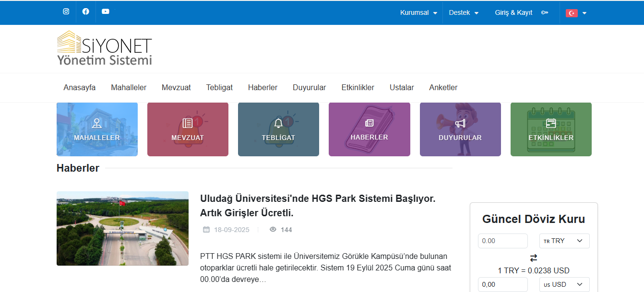Open the YouTube social icon

(x=106, y=12)
